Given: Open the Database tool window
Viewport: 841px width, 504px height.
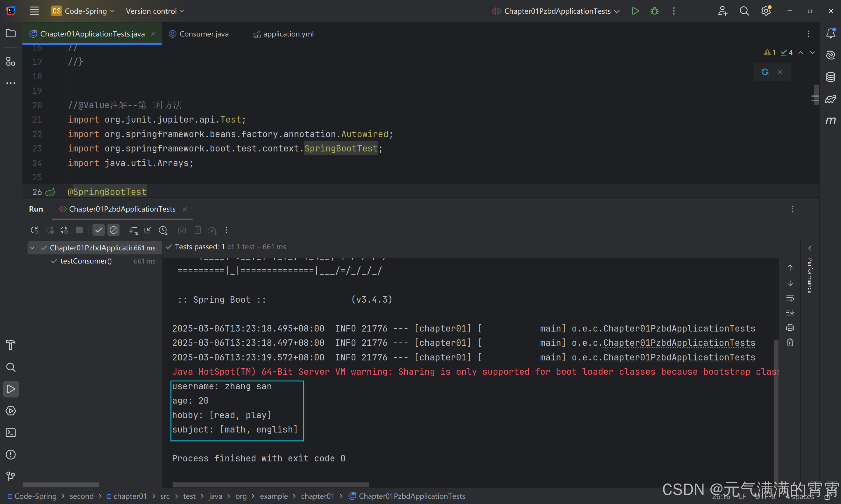Looking at the screenshot, I should point(830,77).
